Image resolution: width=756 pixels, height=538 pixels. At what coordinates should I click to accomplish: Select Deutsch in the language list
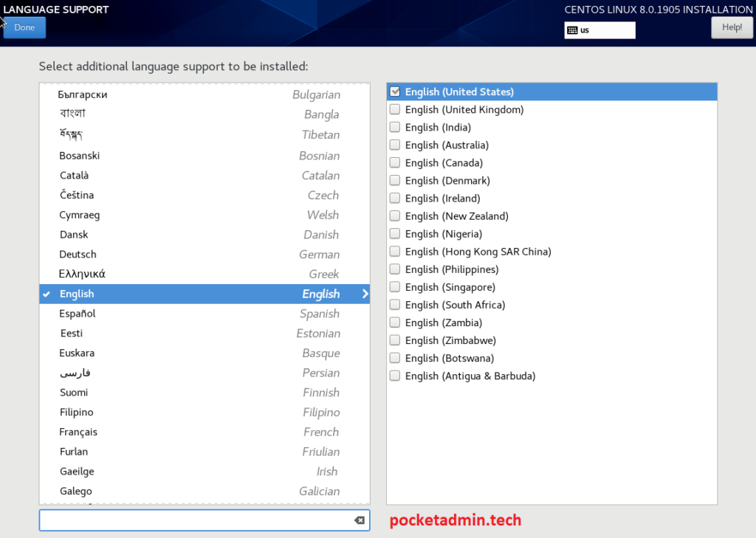pos(78,254)
